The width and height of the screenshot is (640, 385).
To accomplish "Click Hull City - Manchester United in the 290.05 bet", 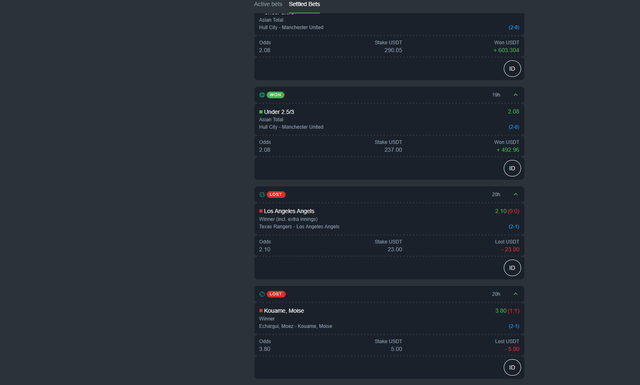I will click(291, 27).
